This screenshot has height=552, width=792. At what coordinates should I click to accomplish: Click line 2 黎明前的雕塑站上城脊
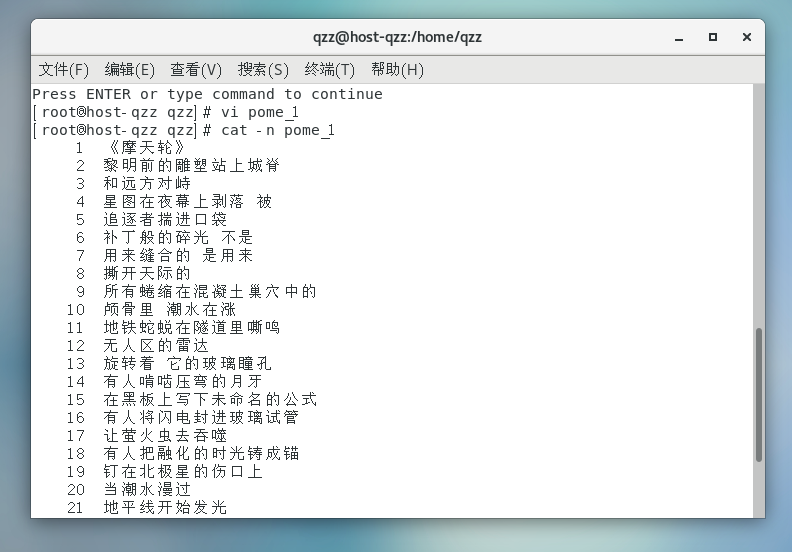(191, 166)
